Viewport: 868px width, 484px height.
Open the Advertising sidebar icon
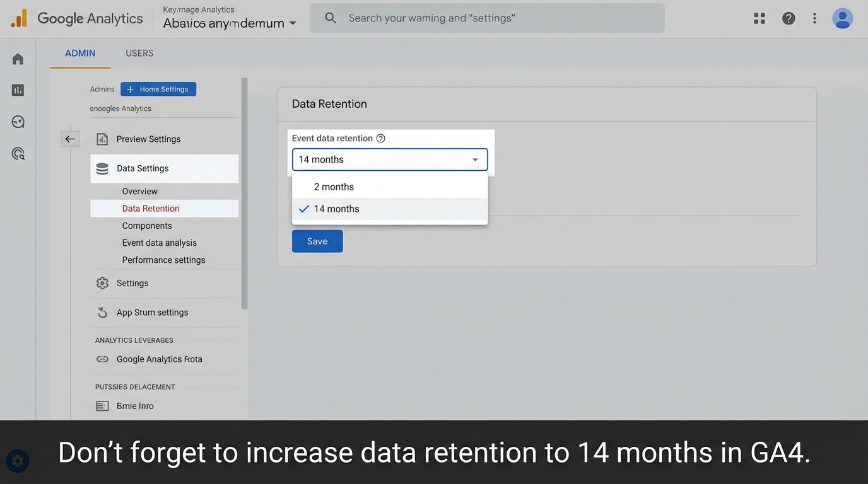[17, 121]
